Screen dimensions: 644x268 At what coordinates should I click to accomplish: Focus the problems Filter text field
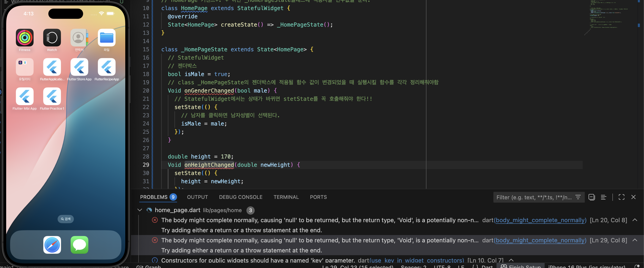535,197
